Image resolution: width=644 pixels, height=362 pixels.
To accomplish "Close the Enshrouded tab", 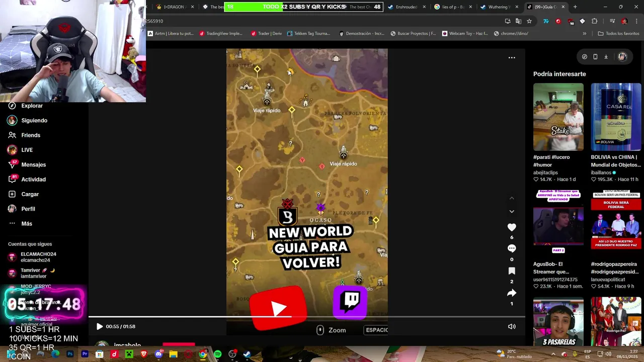I will tap(424, 7).
